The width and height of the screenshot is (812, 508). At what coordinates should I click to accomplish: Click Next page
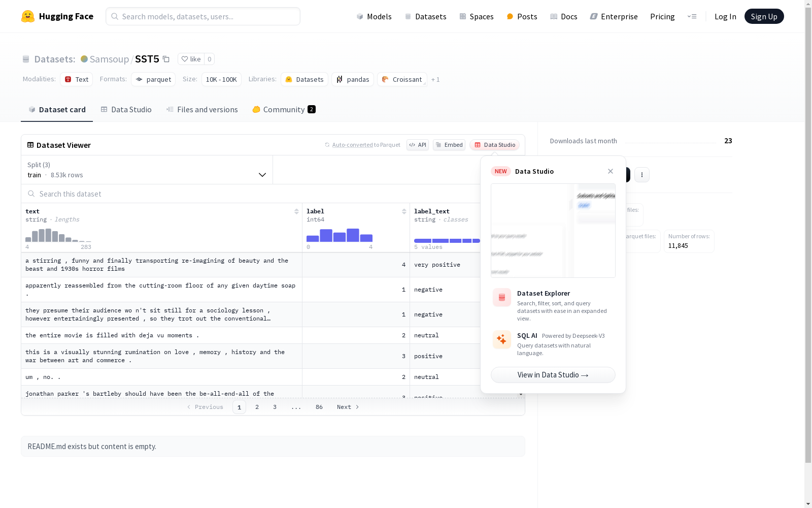pos(348,407)
